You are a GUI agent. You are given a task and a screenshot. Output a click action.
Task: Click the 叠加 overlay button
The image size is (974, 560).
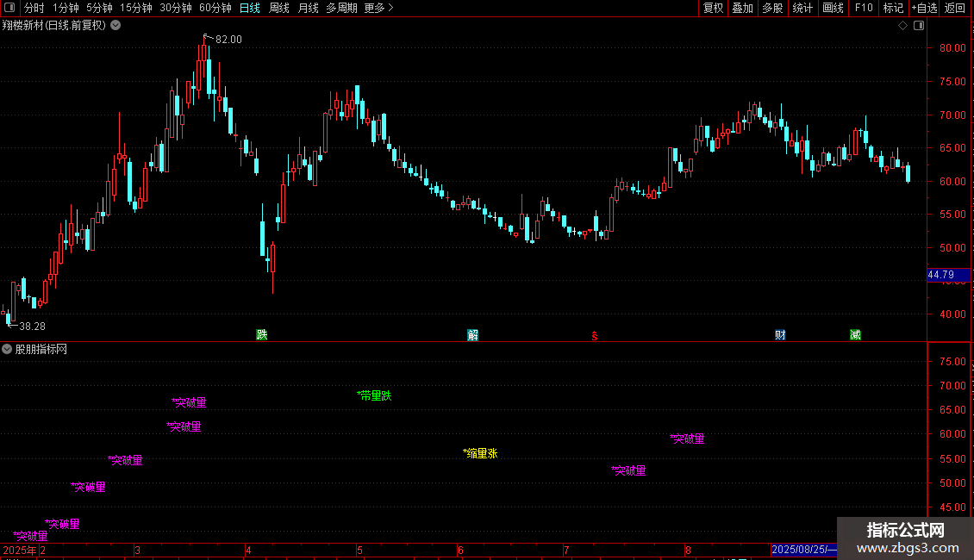click(x=742, y=8)
